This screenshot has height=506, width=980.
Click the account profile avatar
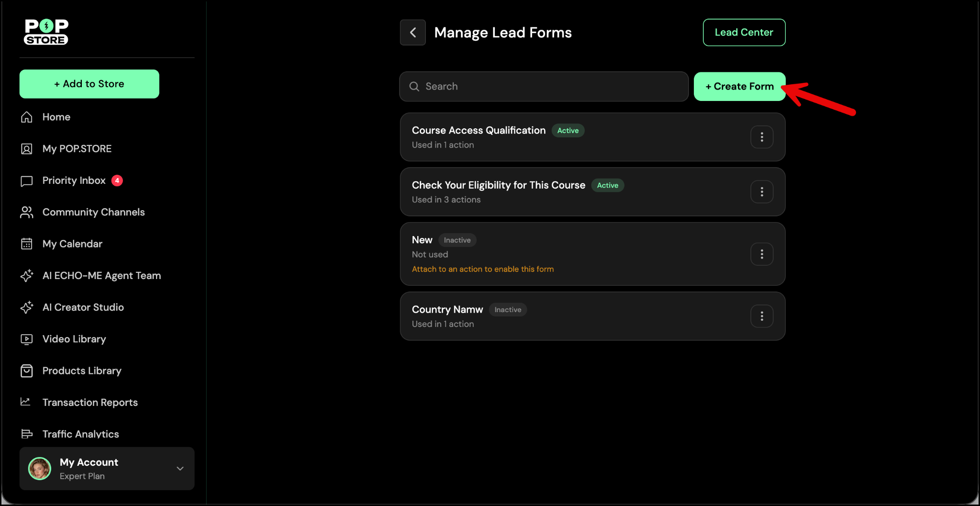click(40, 469)
